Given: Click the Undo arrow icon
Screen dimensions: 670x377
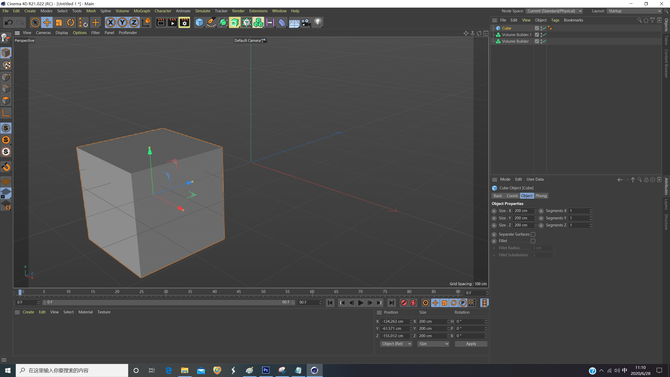Looking at the screenshot, I should pyautogui.click(x=9, y=22).
